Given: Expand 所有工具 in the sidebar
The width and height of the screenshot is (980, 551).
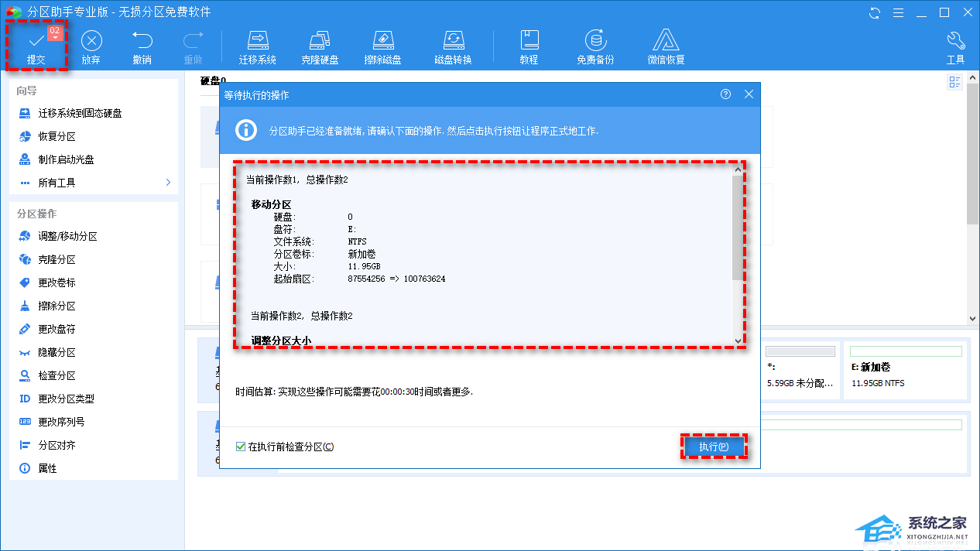Looking at the screenshot, I should coord(93,183).
